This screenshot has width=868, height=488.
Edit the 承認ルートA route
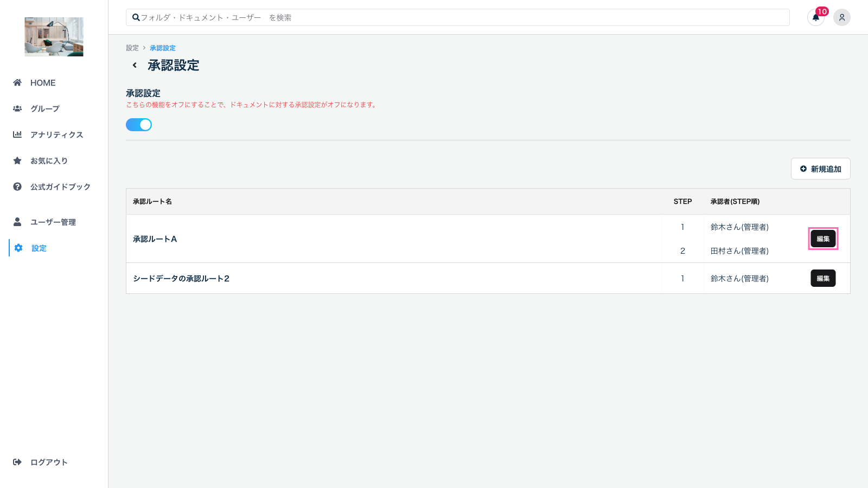823,239
